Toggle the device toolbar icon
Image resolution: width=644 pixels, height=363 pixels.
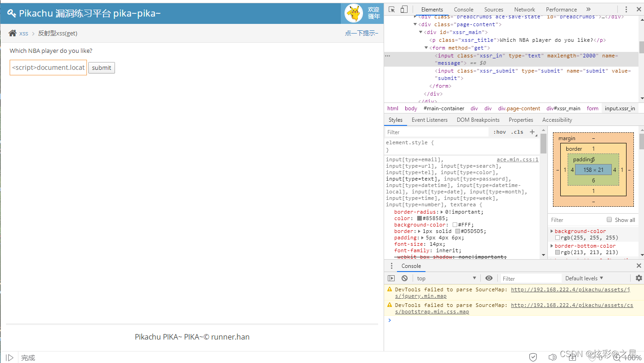[x=404, y=9]
